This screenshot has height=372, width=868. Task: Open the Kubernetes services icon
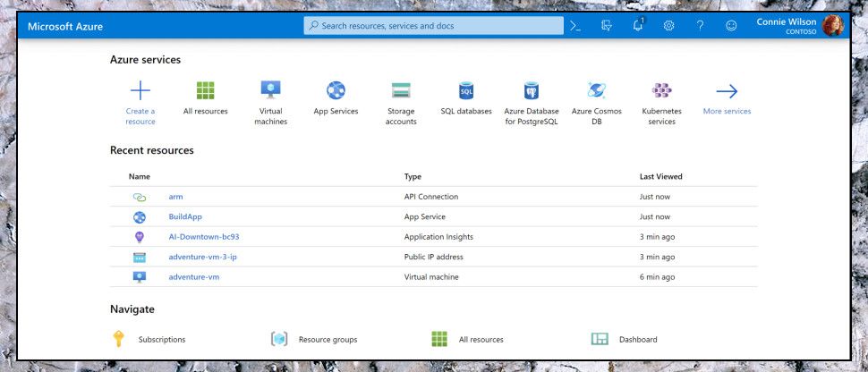click(x=661, y=90)
